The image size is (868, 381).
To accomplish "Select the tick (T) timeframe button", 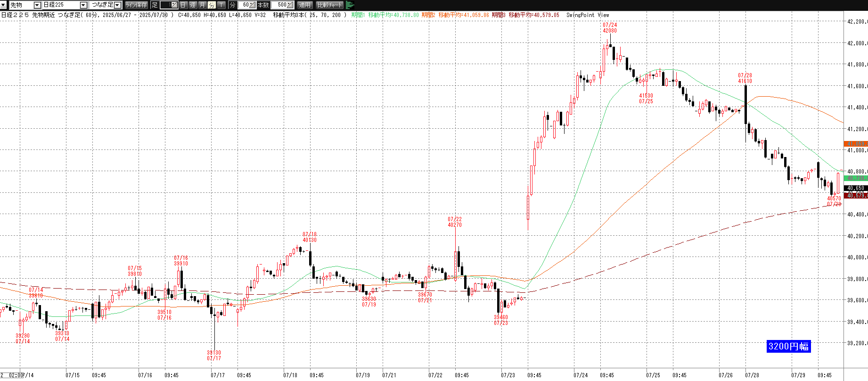I will 221,5.
